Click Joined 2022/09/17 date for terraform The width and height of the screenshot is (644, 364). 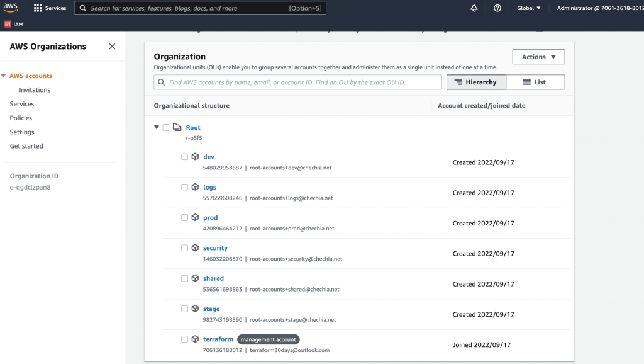(481, 345)
